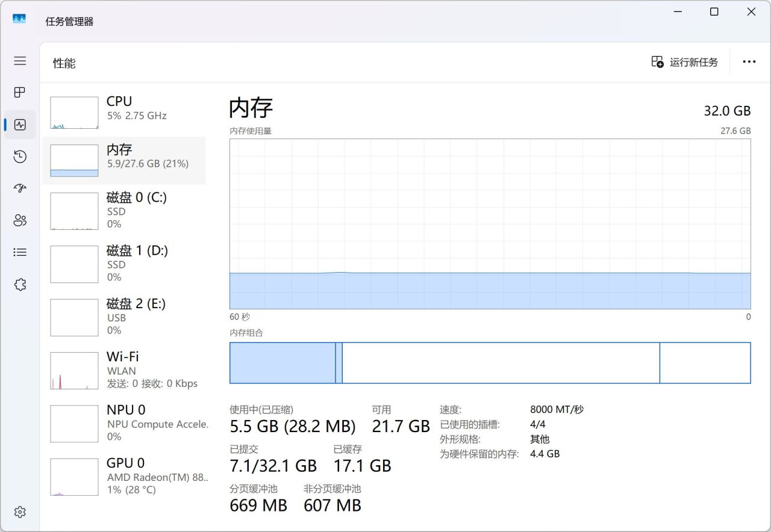Open the Processes page icon
This screenshot has width=771, height=532.
[x=20, y=93]
